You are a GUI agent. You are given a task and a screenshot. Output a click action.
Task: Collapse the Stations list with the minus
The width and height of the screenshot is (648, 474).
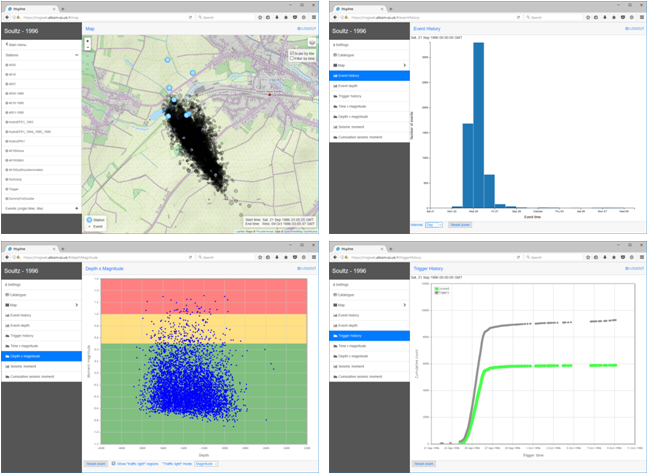(76, 55)
